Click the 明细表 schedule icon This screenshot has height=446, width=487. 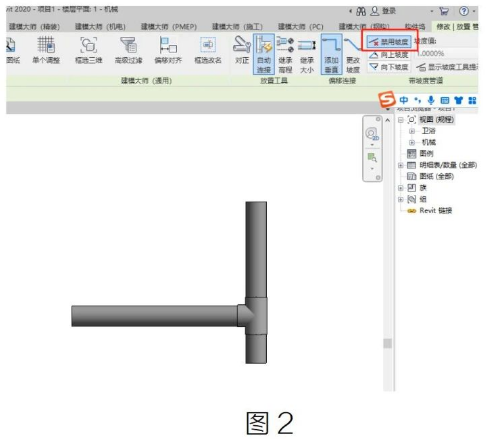point(412,165)
